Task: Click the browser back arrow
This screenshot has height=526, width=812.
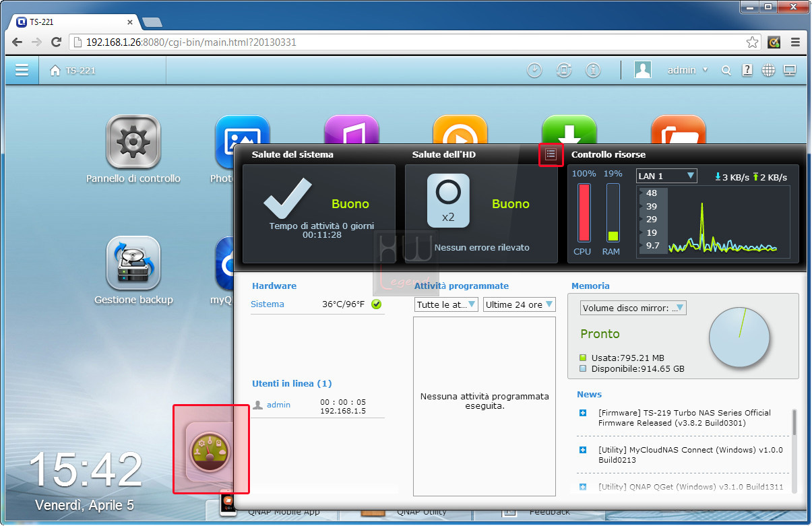Action: [x=18, y=42]
